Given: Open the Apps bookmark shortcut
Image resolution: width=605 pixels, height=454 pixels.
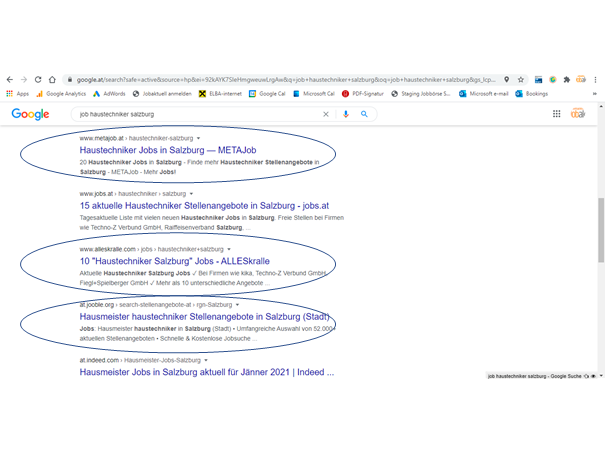Looking at the screenshot, I should click(17, 94).
